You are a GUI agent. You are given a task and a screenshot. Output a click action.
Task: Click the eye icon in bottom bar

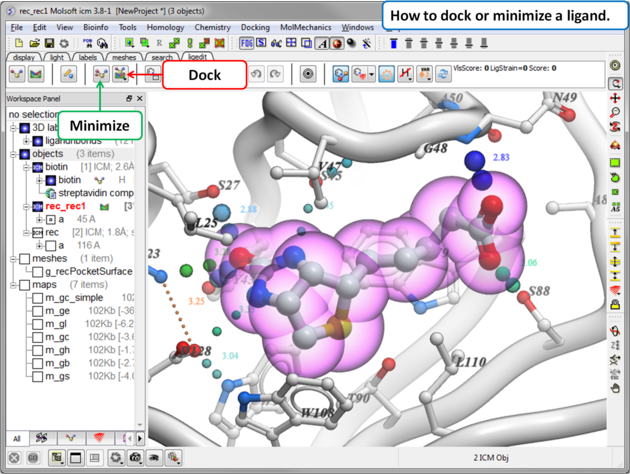coord(154,458)
